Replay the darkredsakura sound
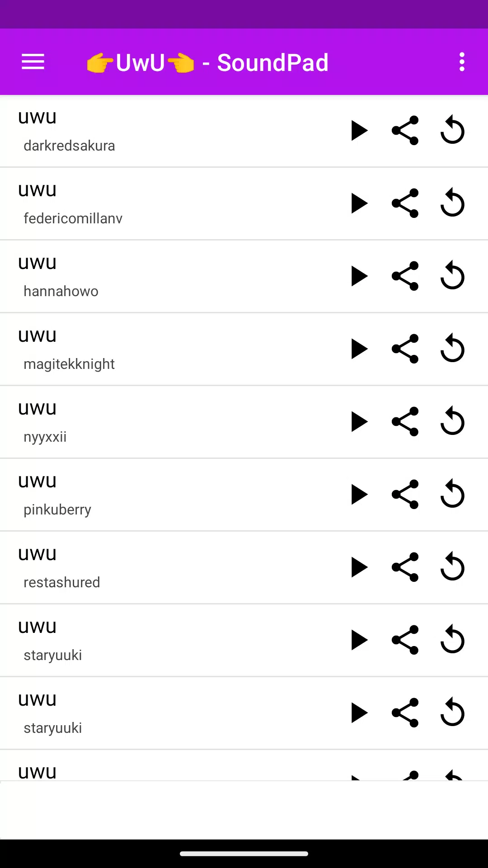 click(452, 131)
